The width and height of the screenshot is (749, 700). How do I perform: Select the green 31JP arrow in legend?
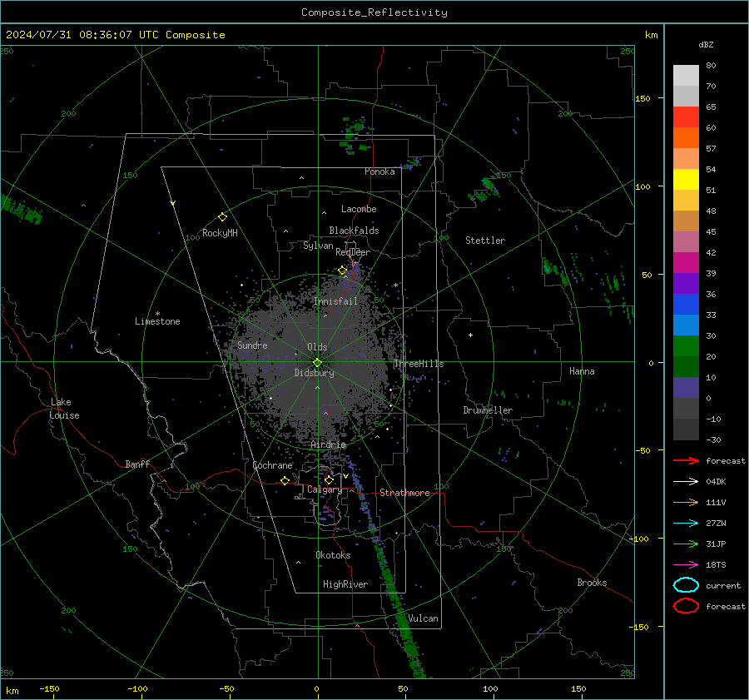(x=686, y=544)
